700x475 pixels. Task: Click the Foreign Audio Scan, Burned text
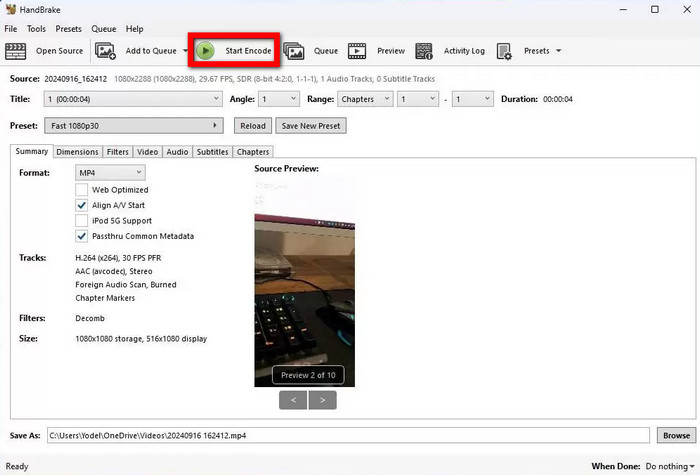tap(126, 285)
